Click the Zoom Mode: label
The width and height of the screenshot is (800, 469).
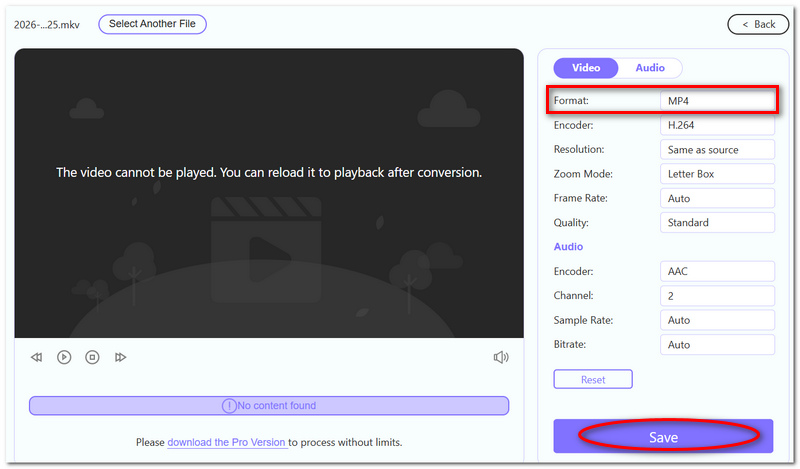[583, 174]
